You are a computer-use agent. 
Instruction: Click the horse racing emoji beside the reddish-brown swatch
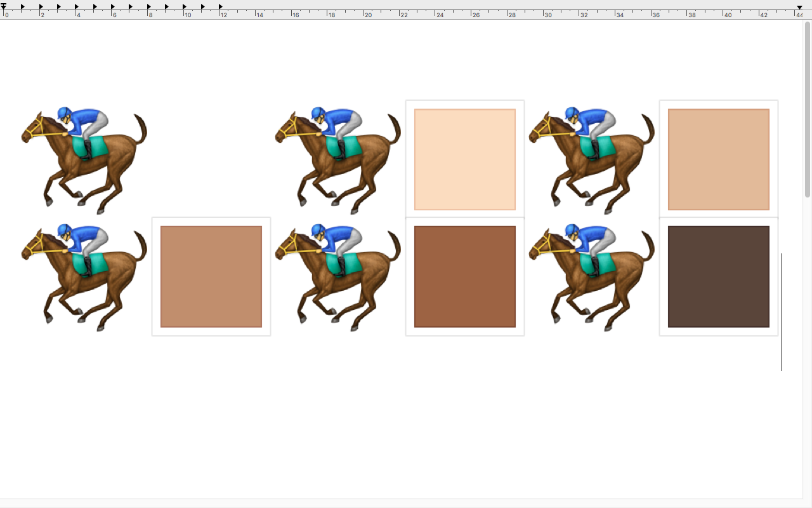pyautogui.click(x=338, y=277)
